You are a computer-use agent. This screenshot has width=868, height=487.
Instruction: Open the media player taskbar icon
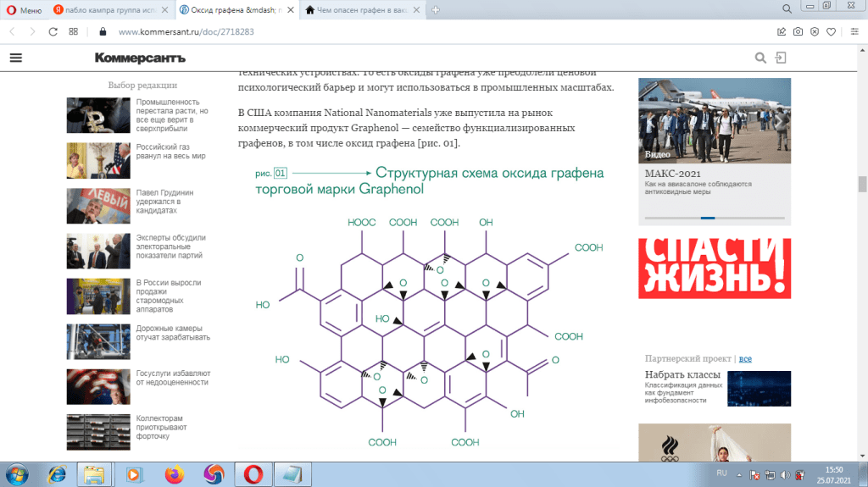[x=133, y=475]
